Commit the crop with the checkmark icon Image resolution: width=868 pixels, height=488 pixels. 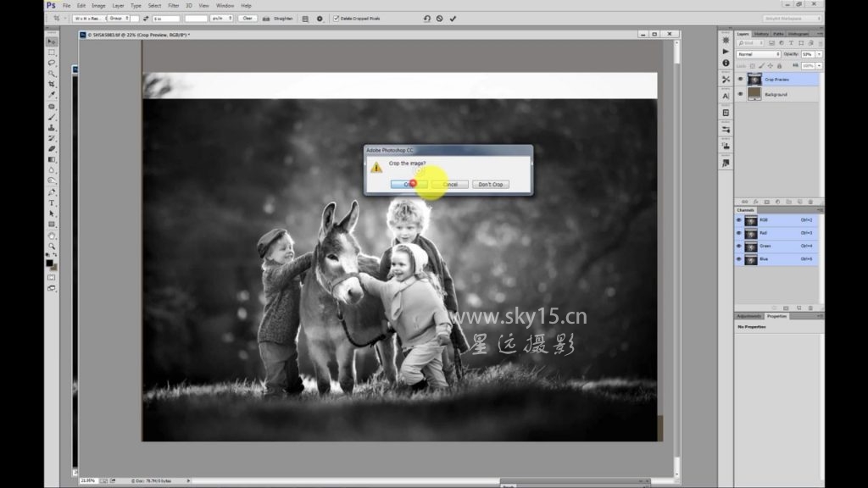[453, 19]
